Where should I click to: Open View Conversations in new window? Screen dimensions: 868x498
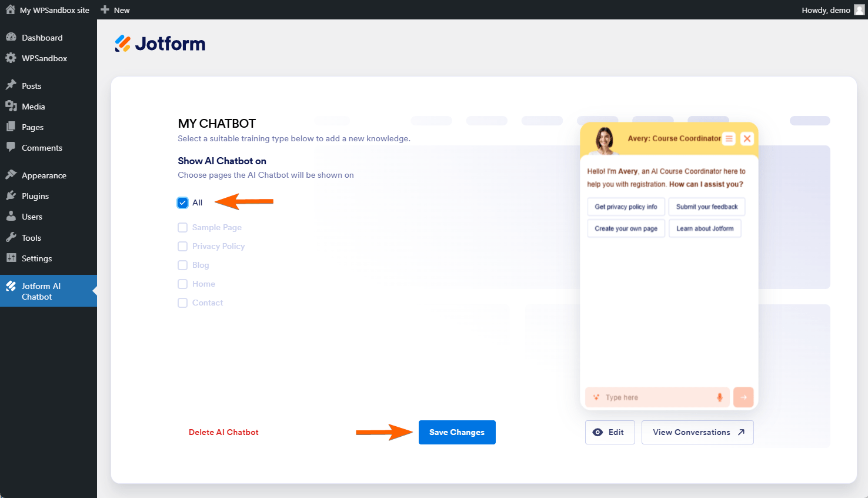(697, 432)
